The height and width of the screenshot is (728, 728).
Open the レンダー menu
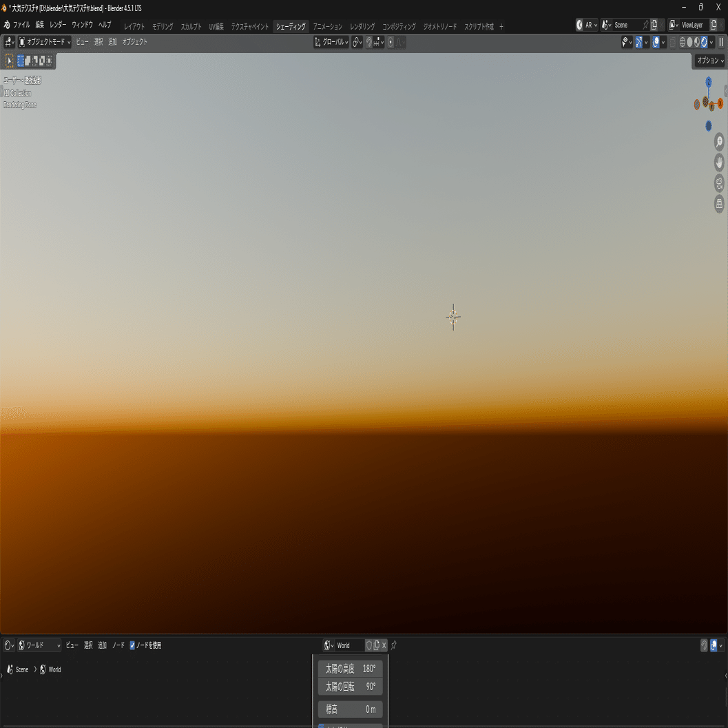click(x=58, y=25)
